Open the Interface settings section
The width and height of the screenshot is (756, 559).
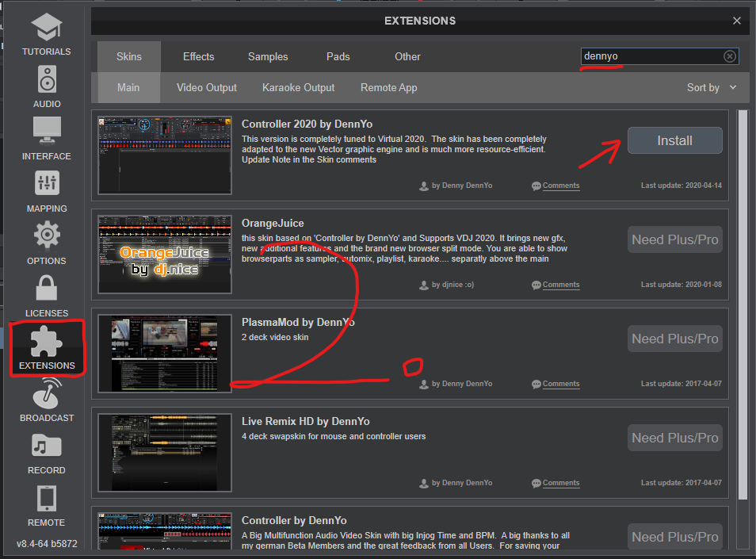pos(46,139)
